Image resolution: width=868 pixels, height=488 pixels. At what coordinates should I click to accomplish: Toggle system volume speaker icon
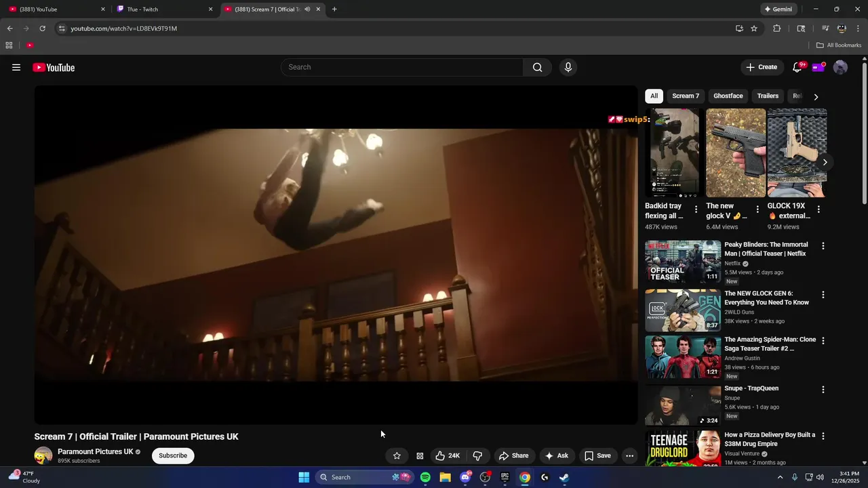(820, 477)
